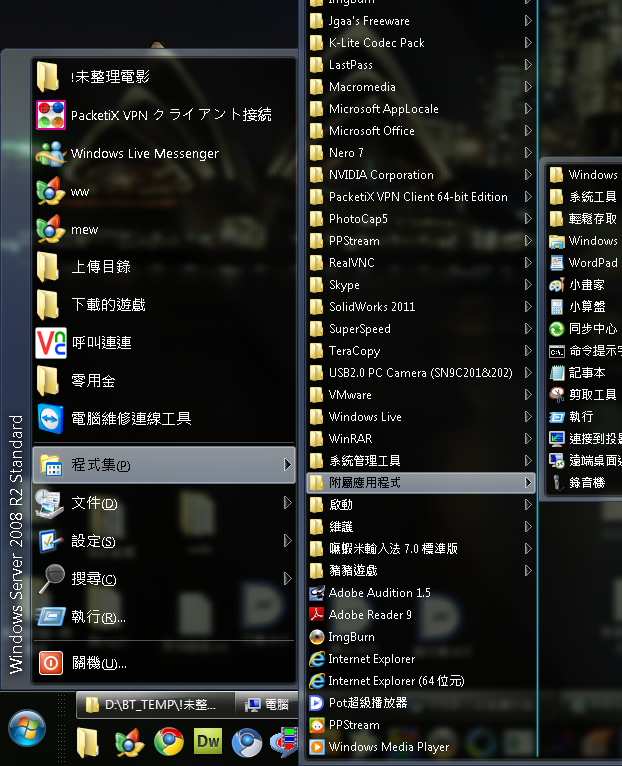Open 系統工具 folder in accessories submenu
622x766 pixels.
pos(584,197)
